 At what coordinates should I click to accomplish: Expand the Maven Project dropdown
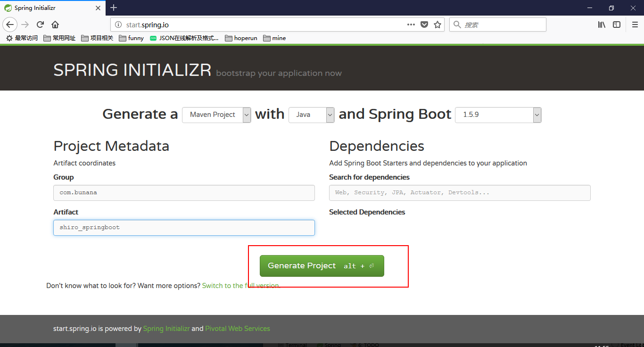(x=216, y=115)
